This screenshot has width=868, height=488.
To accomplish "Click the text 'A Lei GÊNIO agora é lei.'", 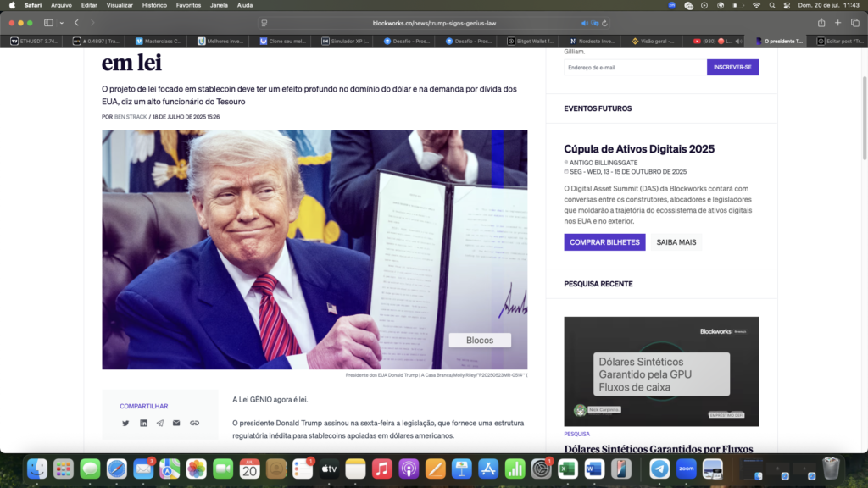I will [270, 400].
